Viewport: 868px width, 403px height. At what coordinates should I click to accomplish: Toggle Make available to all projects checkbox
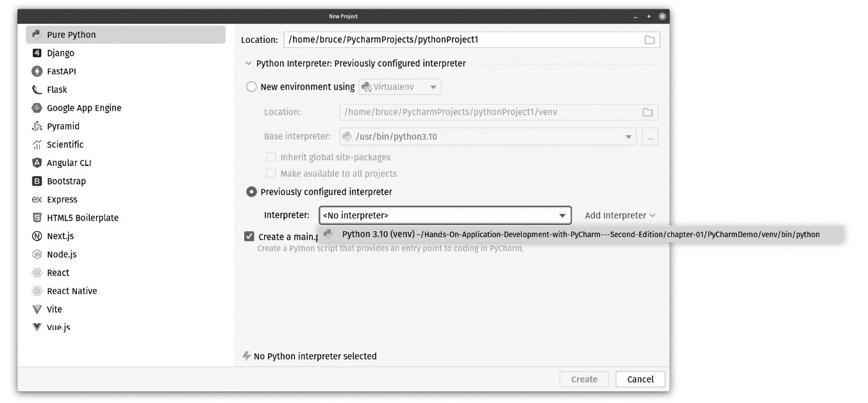[x=271, y=173]
